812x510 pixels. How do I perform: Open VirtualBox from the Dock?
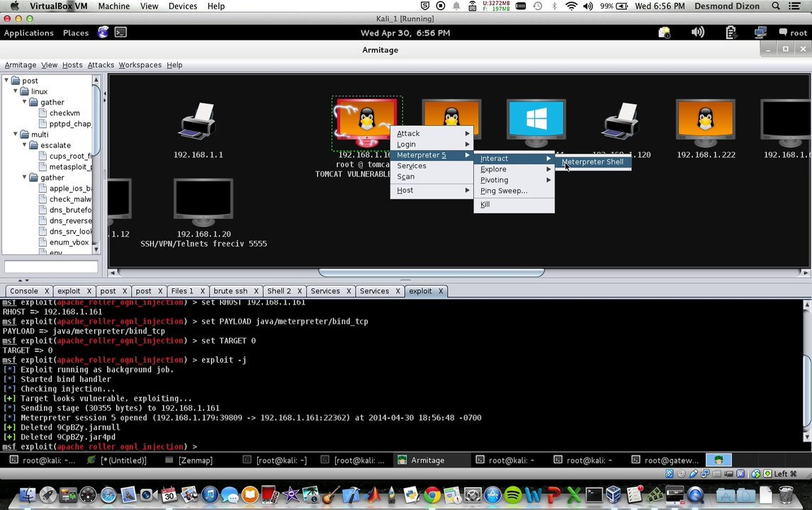tap(614, 494)
